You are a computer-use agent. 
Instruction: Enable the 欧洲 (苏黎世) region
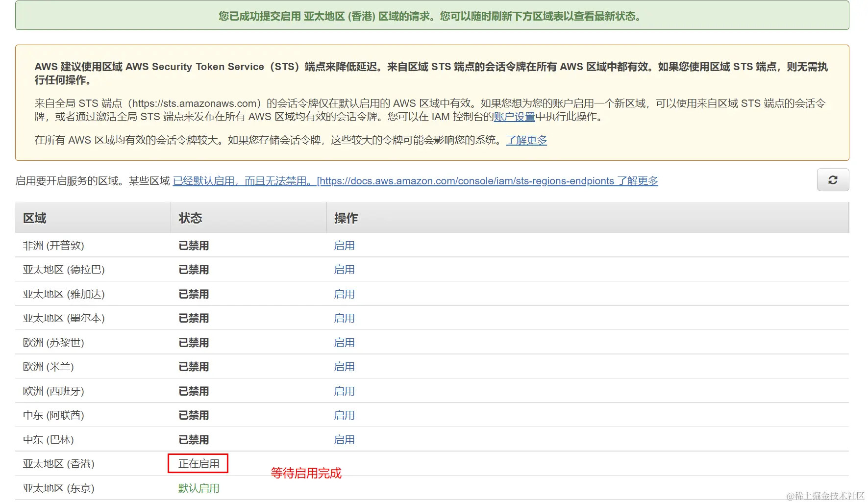[344, 343]
